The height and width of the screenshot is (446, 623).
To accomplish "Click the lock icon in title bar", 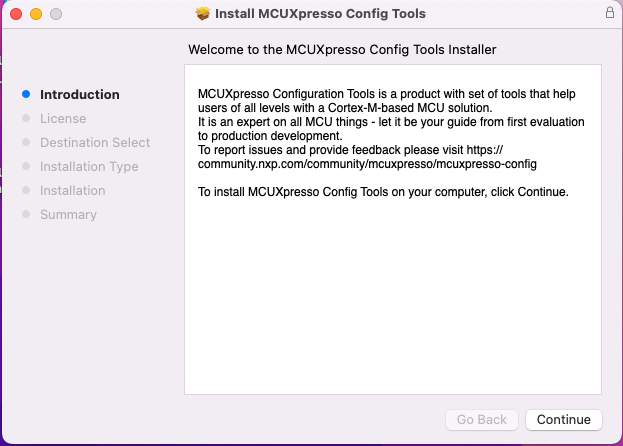I will coord(610,13).
